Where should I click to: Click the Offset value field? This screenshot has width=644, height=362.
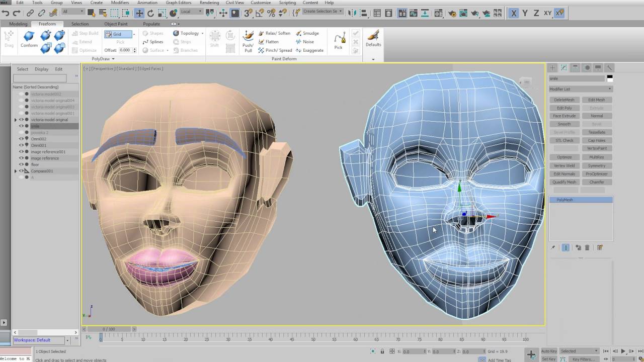[125, 50]
